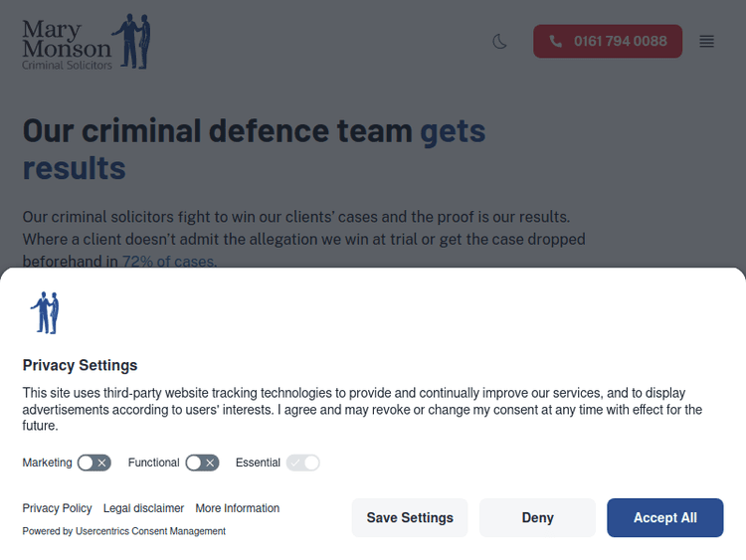Enable the Marketing consent toggle

tap(93, 463)
